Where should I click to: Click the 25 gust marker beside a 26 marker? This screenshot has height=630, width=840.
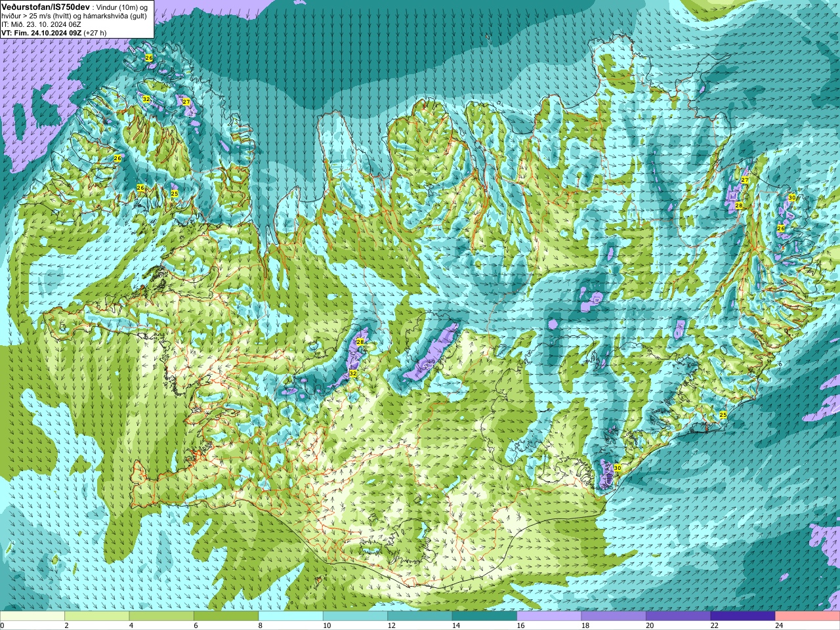174,194
